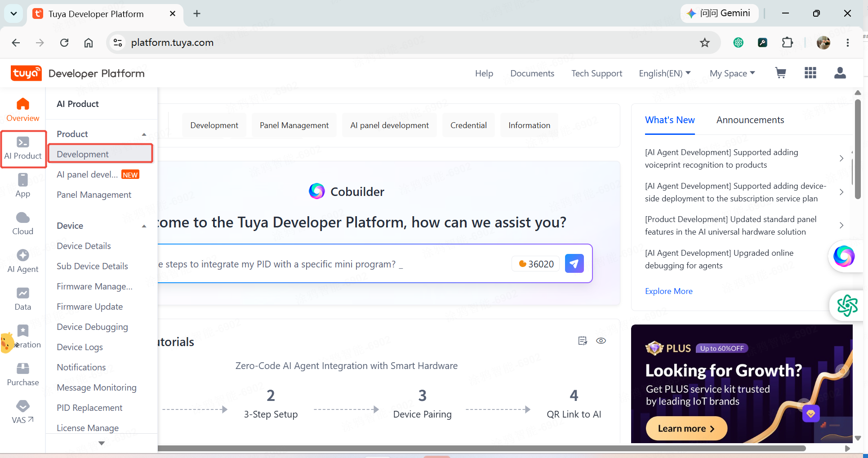Select the Development quick tab

click(214, 125)
